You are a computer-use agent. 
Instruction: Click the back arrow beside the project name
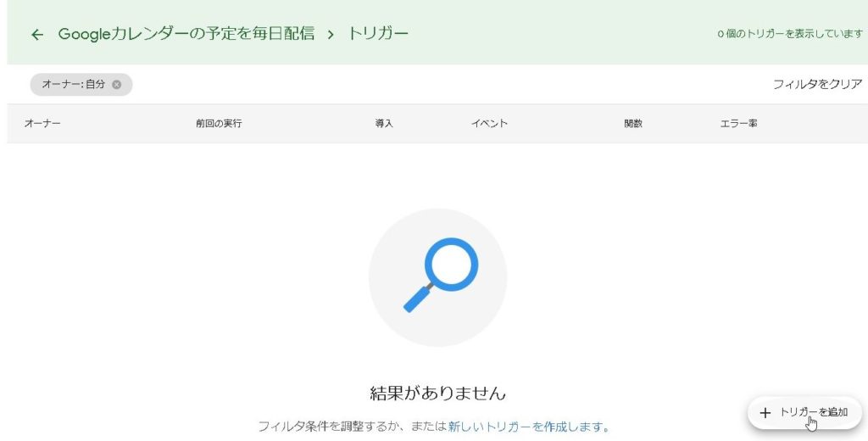tap(36, 35)
